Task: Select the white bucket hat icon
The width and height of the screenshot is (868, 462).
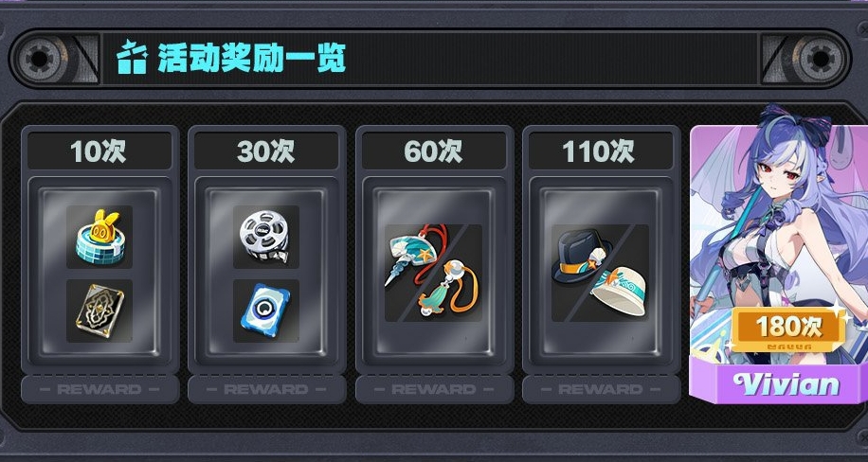Action: [x=619, y=291]
